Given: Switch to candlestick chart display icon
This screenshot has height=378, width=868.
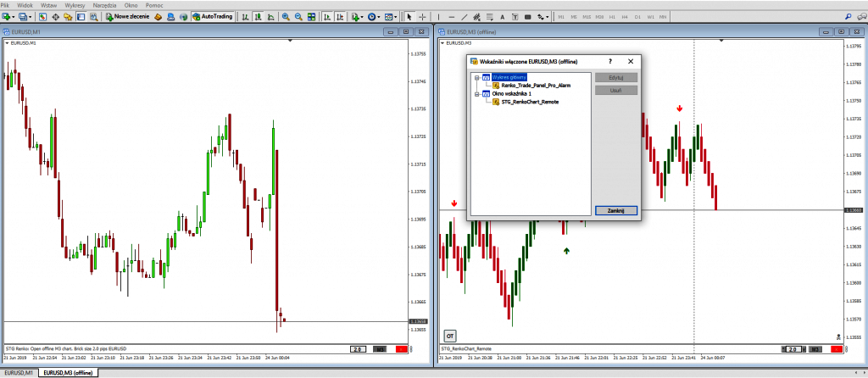Looking at the screenshot, I should [257, 17].
